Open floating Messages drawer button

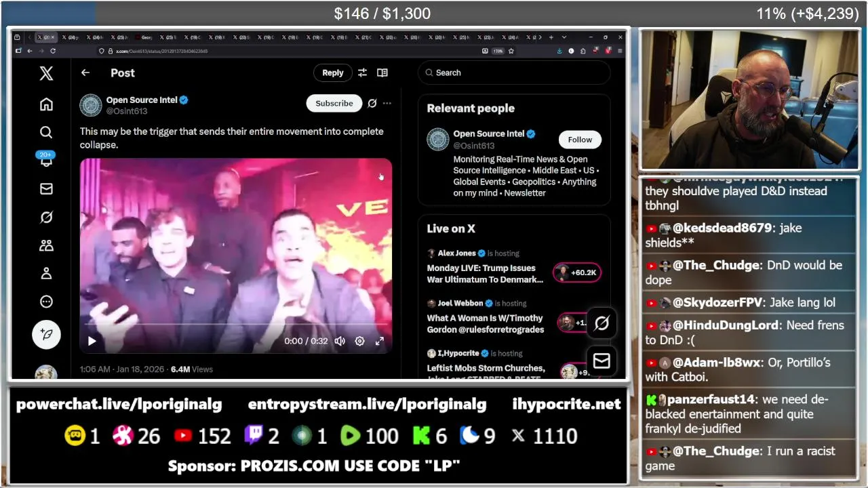[601, 361]
